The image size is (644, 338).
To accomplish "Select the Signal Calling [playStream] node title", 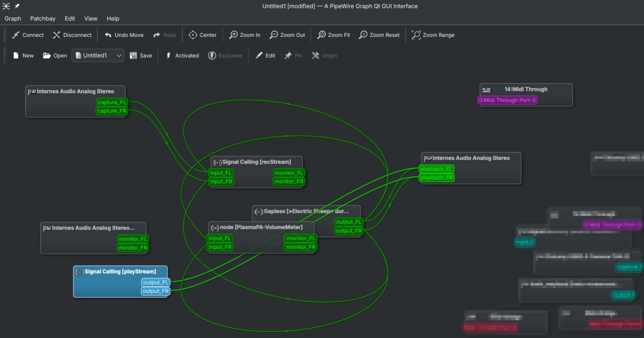I will [x=120, y=272].
